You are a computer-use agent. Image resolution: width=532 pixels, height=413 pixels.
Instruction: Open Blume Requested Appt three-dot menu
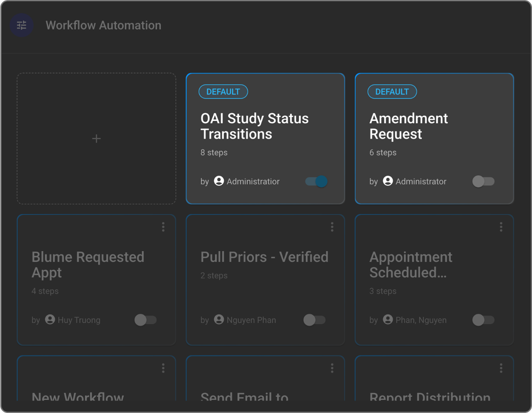(x=163, y=227)
